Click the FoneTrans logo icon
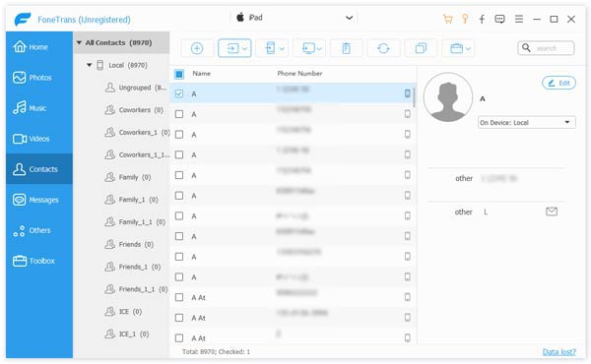 23,20
